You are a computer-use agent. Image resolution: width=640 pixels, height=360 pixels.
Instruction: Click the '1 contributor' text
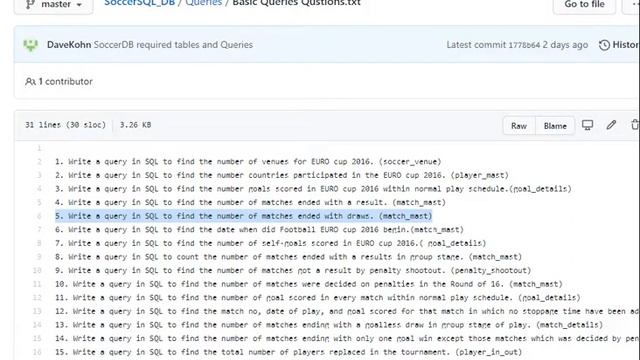point(65,82)
